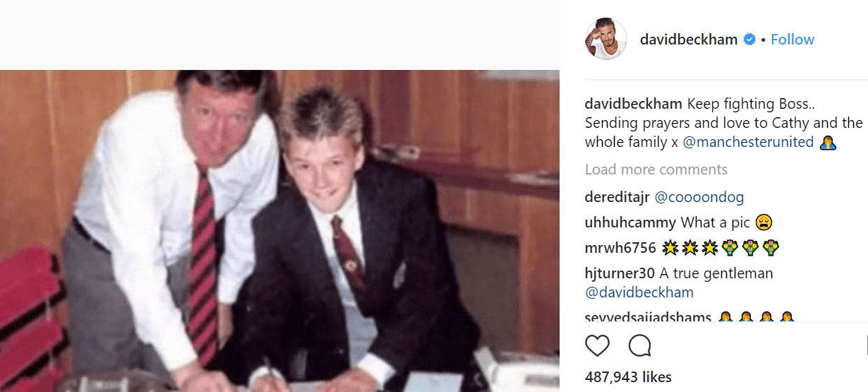Click the weary face emoji in uhhuhcammy's comment
The height and width of the screenshot is (392, 868).
(x=764, y=223)
